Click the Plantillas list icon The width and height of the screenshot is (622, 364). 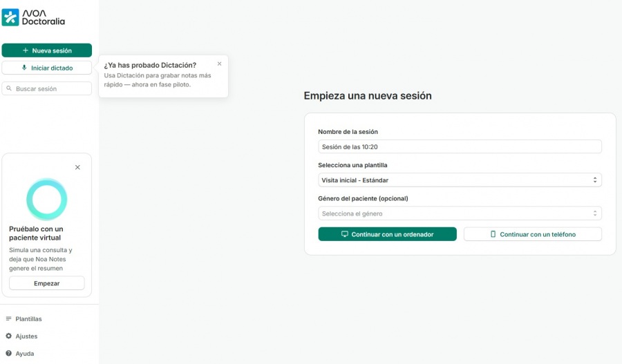click(9, 318)
